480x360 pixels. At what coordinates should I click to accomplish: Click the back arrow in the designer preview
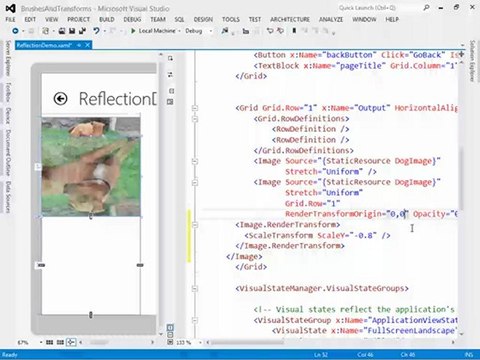(x=60, y=99)
